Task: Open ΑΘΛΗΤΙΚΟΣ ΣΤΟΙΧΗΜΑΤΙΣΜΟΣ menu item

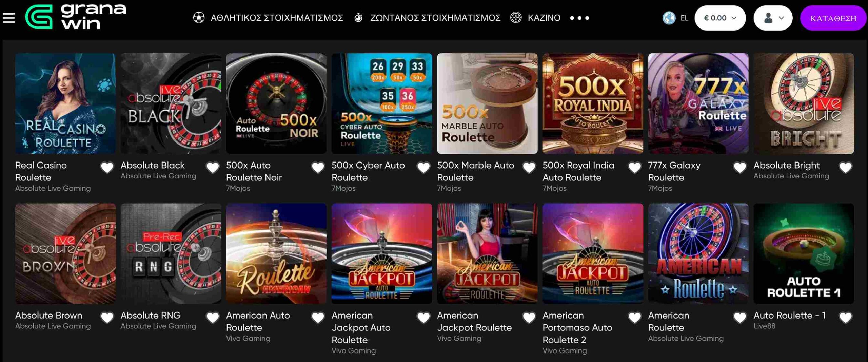Action: click(277, 18)
